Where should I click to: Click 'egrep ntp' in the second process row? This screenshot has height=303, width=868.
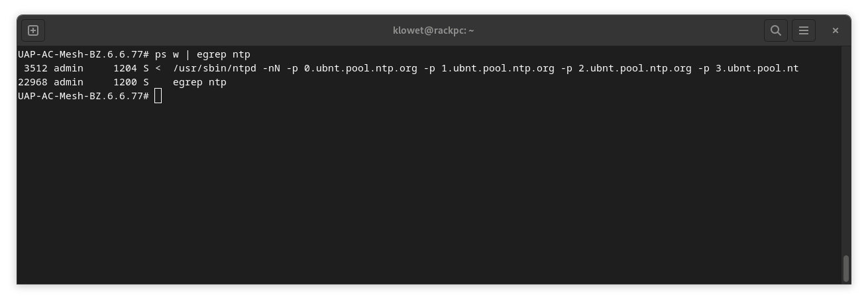(x=199, y=83)
